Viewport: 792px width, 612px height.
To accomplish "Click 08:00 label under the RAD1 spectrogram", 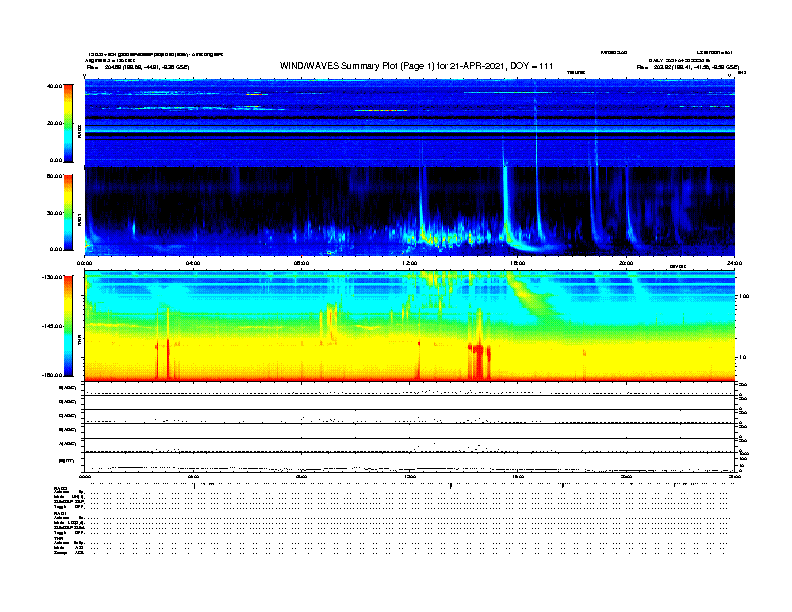I will pyautogui.click(x=301, y=263).
